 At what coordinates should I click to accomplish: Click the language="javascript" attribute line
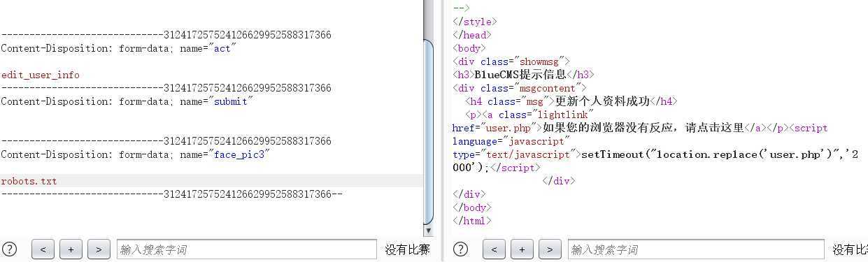[511, 141]
